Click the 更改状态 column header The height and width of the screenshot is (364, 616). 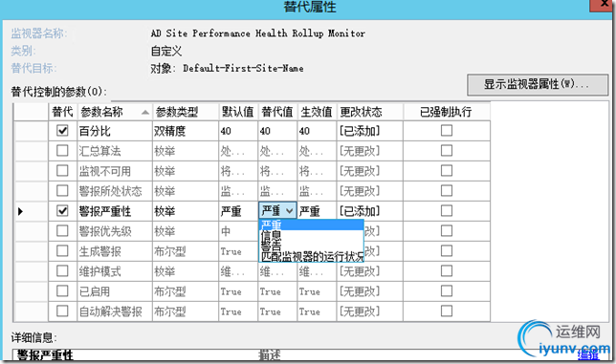pos(369,112)
